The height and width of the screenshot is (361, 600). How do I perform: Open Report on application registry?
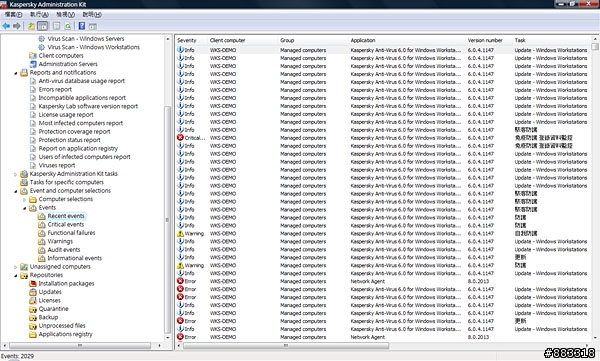click(78, 148)
